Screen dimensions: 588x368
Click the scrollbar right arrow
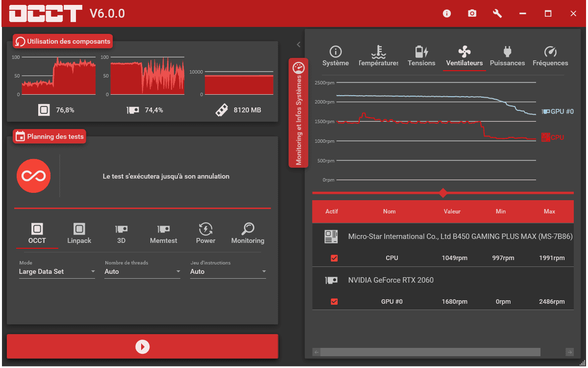569,352
